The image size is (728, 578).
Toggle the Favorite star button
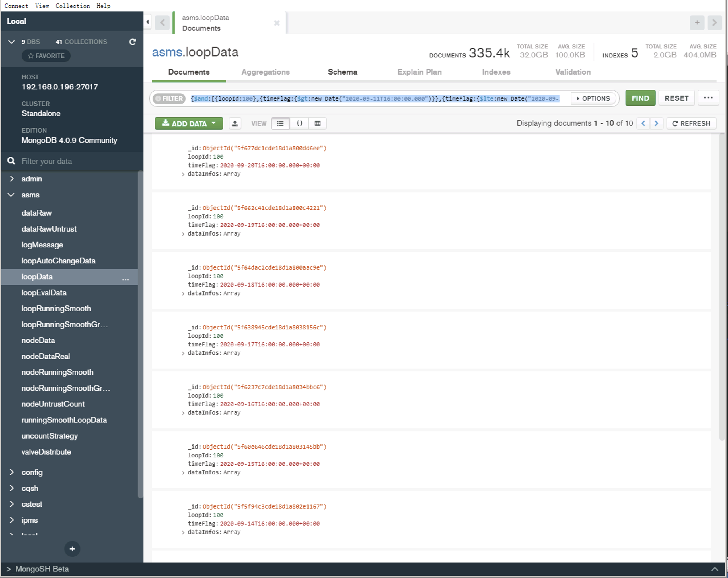click(x=46, y=56)
